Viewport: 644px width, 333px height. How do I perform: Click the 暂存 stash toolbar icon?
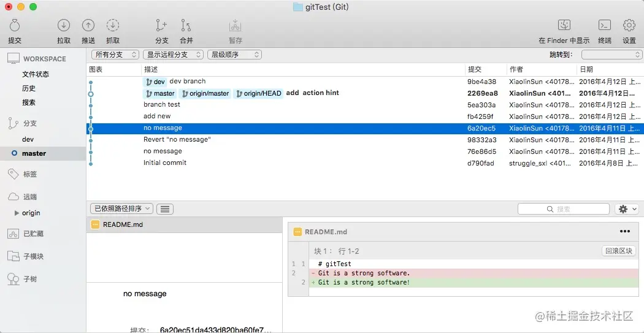(x=236, y=26)
